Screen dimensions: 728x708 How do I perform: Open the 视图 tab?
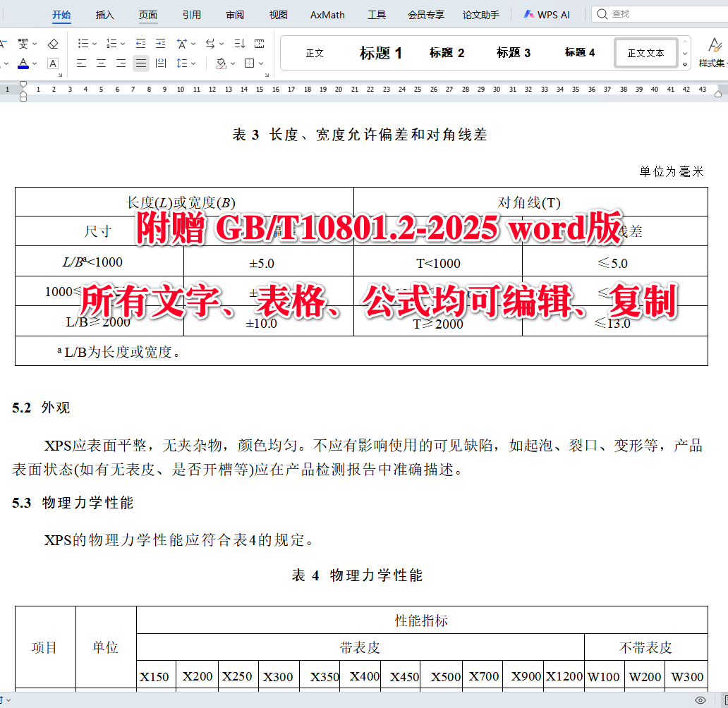click(x=278, y=15)
